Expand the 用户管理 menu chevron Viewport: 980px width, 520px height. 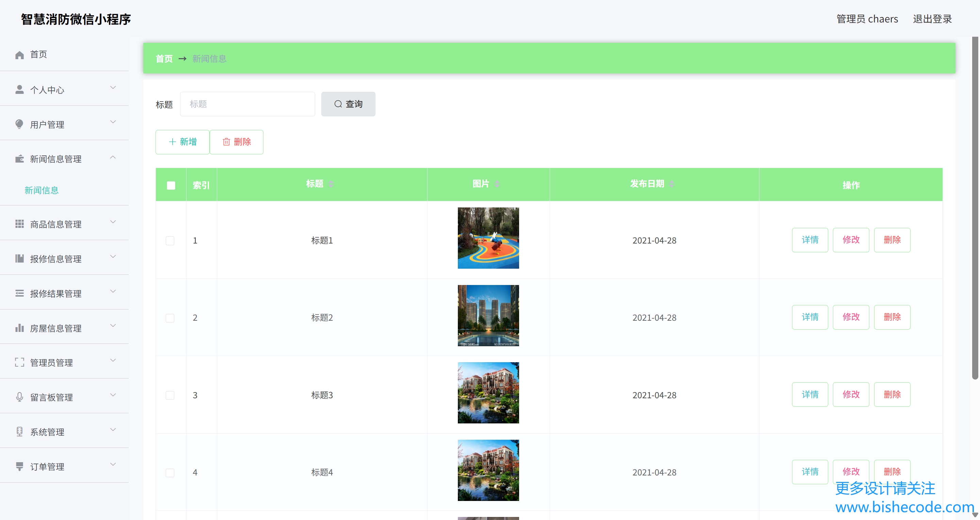pyautogui.click(x=113, y=122)
